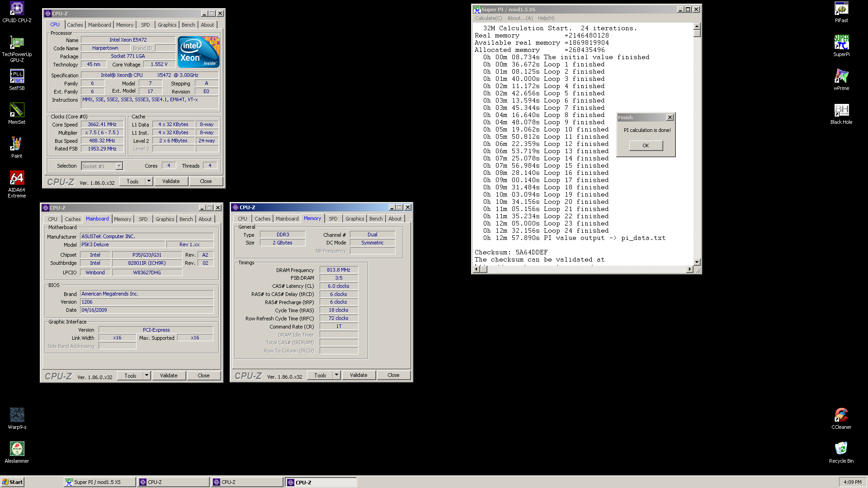Activate the second CPU-Z taskbar button
Image resolution: width=868 pixels, height=488 pixels.
point(248,482)
